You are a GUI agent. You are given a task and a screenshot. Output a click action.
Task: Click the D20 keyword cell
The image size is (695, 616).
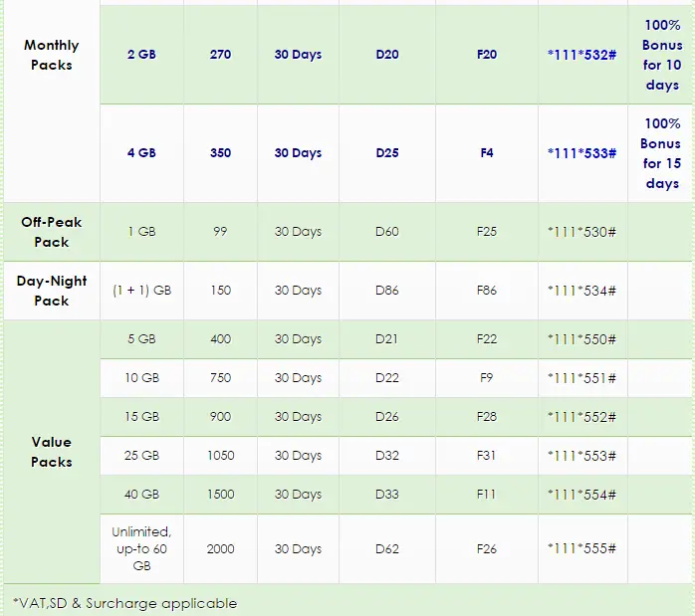pos(387,55)
